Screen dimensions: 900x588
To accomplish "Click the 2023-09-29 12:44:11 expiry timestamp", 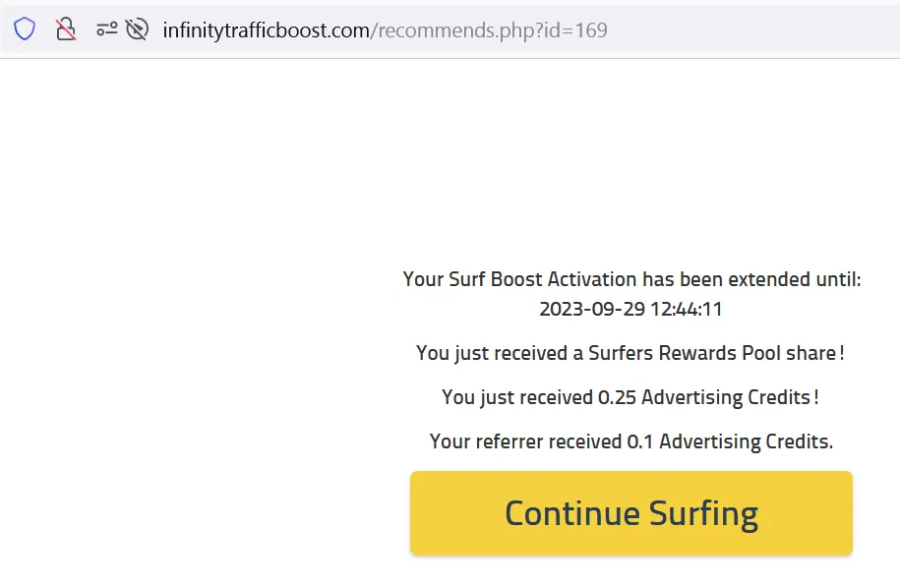I will tap(630, 309).
